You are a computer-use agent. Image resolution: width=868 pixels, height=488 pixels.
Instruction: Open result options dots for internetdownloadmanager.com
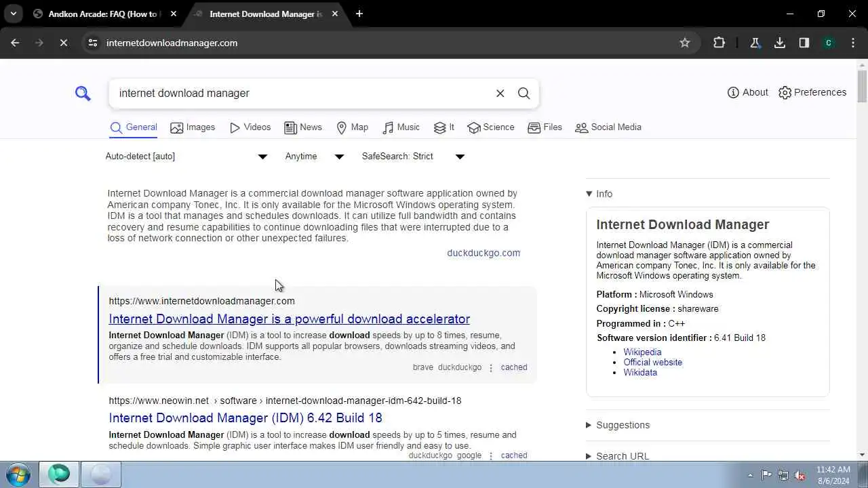coord(491,368)
